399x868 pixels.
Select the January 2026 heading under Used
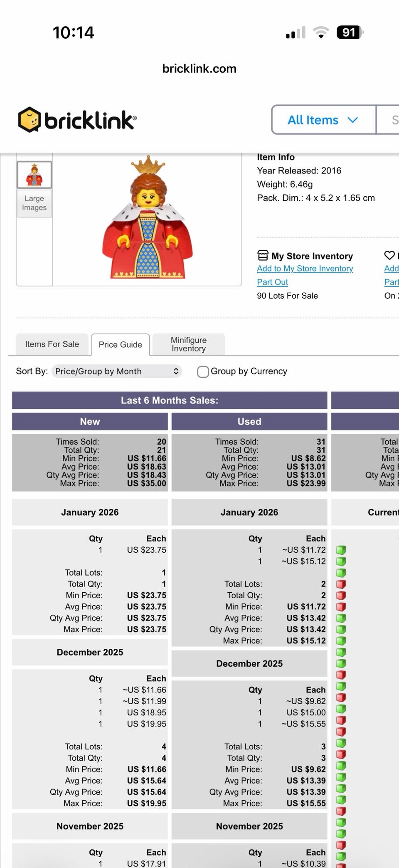249,512
